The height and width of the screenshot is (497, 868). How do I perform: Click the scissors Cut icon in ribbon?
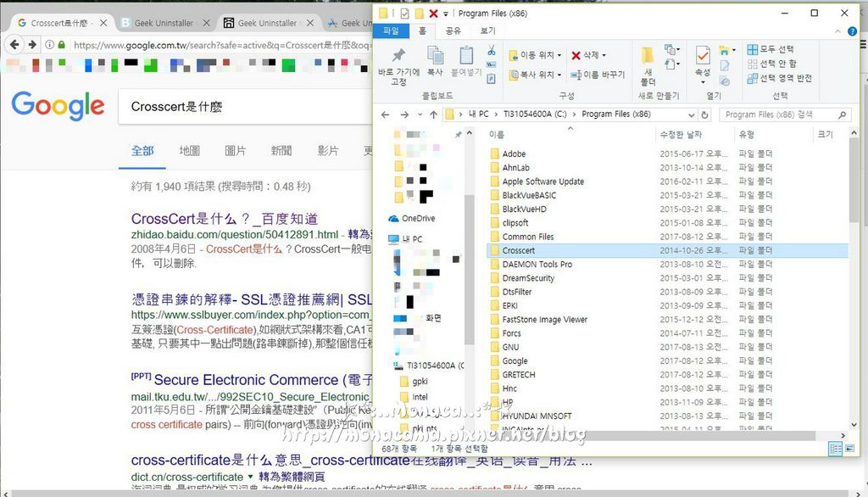[491, 51]
